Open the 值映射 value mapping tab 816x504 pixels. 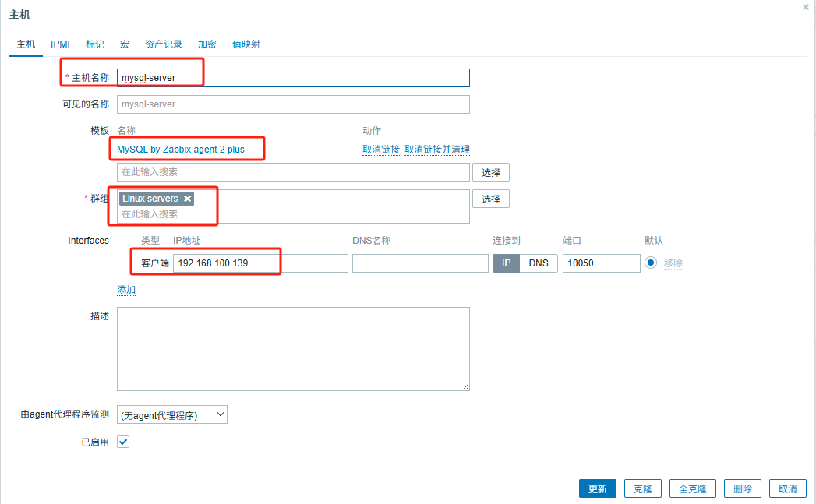click(x=246, y=44)
